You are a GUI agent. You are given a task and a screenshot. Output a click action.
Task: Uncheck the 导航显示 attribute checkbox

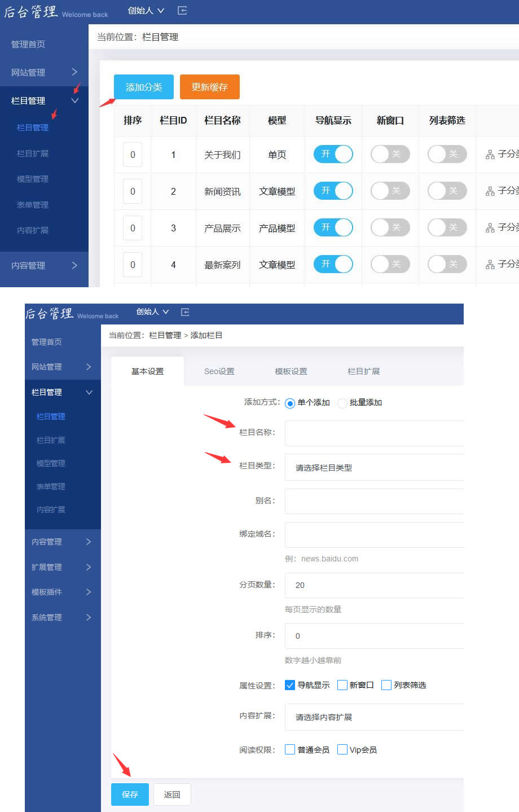tap(290, 685)
